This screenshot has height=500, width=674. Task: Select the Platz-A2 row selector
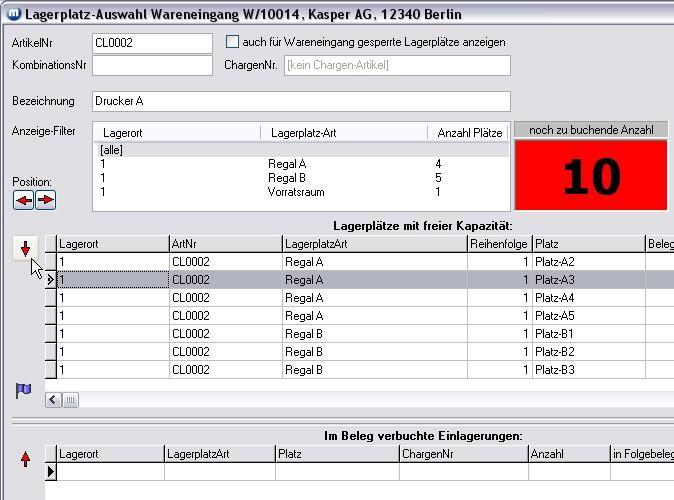point(50,262)
